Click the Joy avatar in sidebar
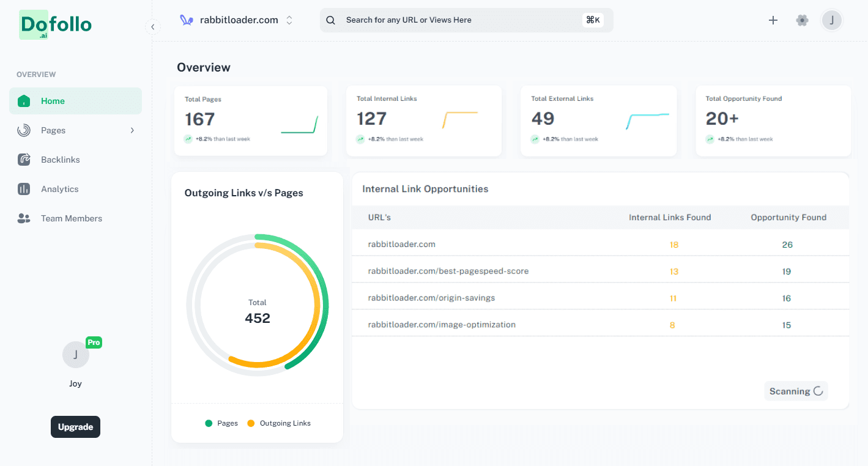 click(x=76, y=355)
